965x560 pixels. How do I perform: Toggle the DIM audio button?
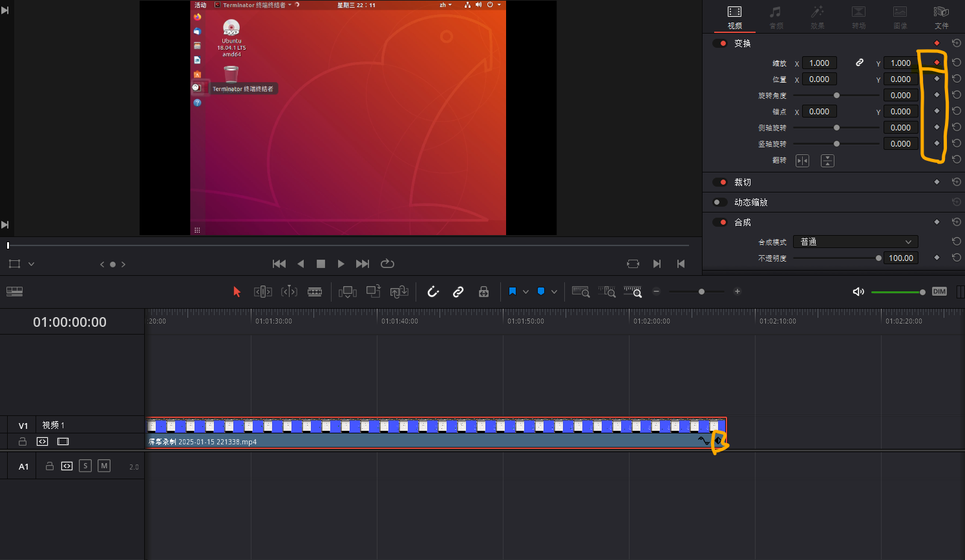[x=939, y=292]
